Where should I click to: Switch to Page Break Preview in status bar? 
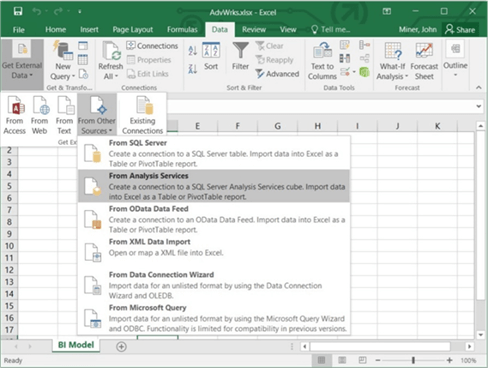tap(362, 360)
